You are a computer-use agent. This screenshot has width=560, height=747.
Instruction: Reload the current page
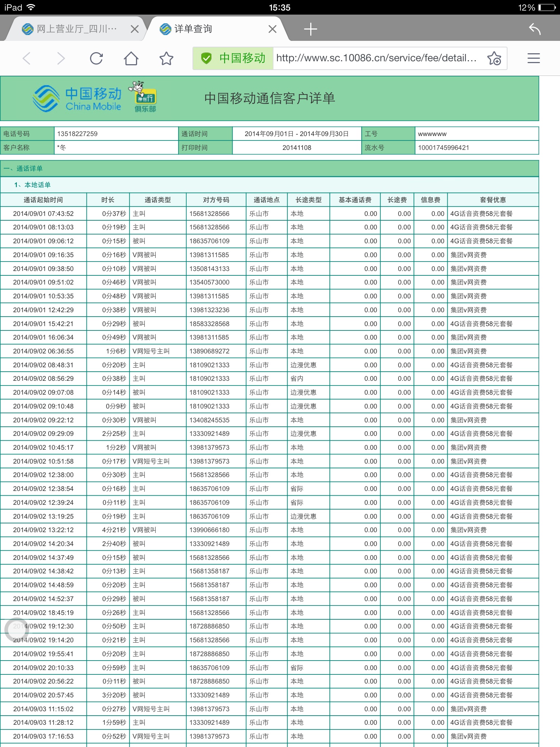96,58
